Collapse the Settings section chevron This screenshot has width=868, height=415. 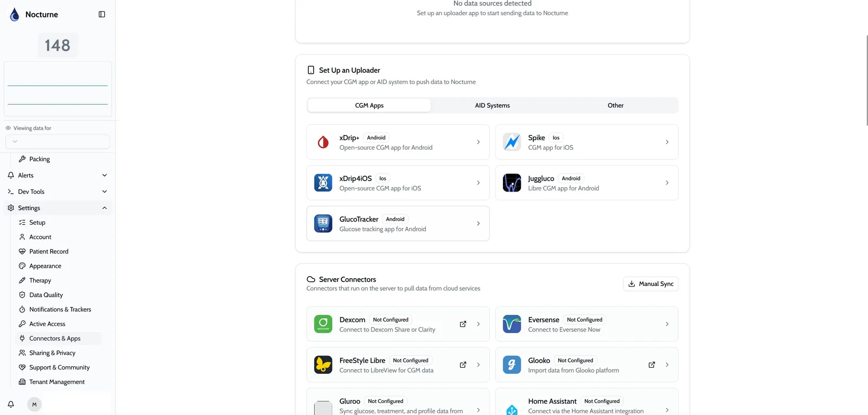click(x=105, y=208)
